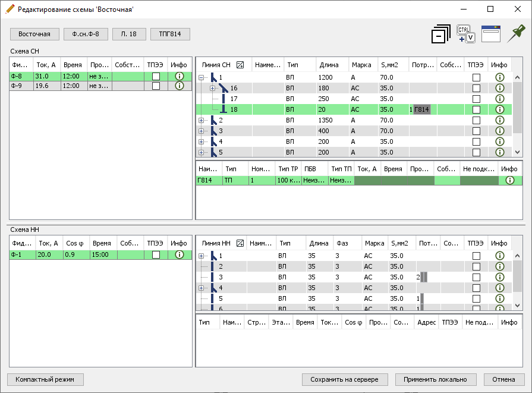Click the edit icon beside Линия НН header
532x393 pixels.
click(240, 243)
